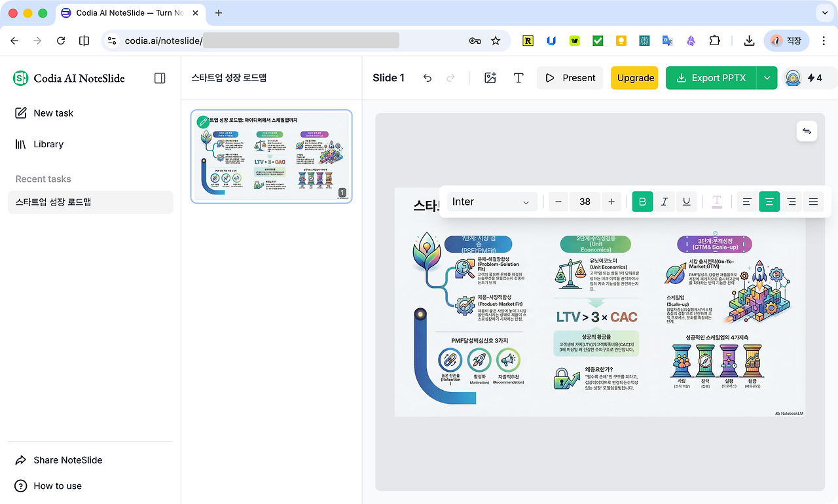The width and height of the screenshot is (838, 504).
Task: Select the 성공적인 스케일업의 4가지축 heading
Action: (717, 338)
